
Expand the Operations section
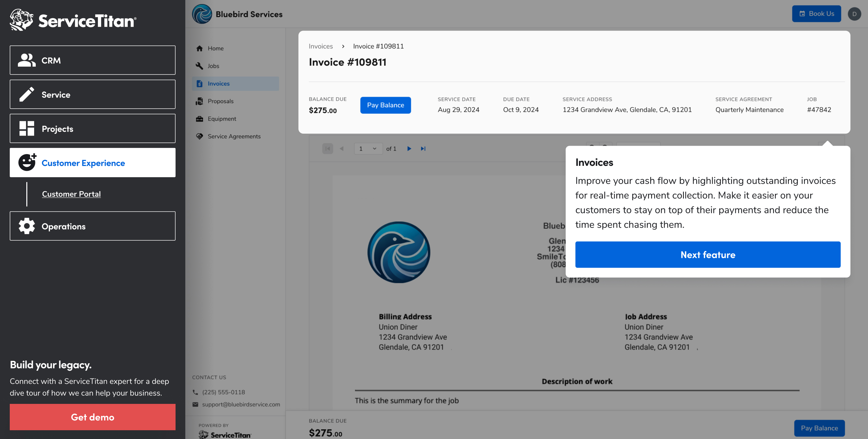pyautogui.click(x=92, y=226)
